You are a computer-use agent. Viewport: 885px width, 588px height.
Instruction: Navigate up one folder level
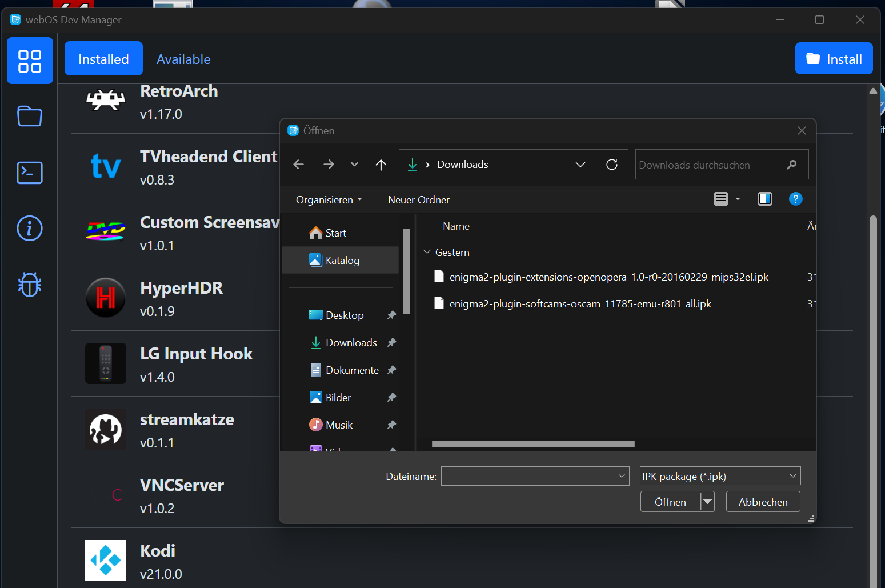[x=381, y=164]
